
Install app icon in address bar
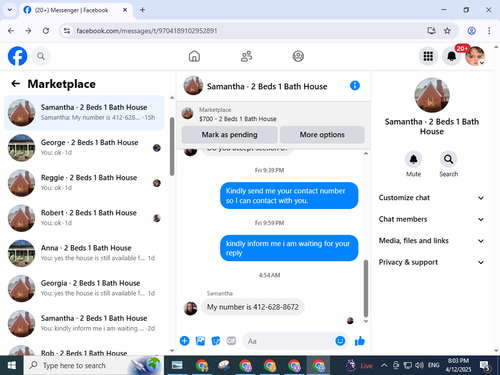pyautogui.click(x=431, y=31)
